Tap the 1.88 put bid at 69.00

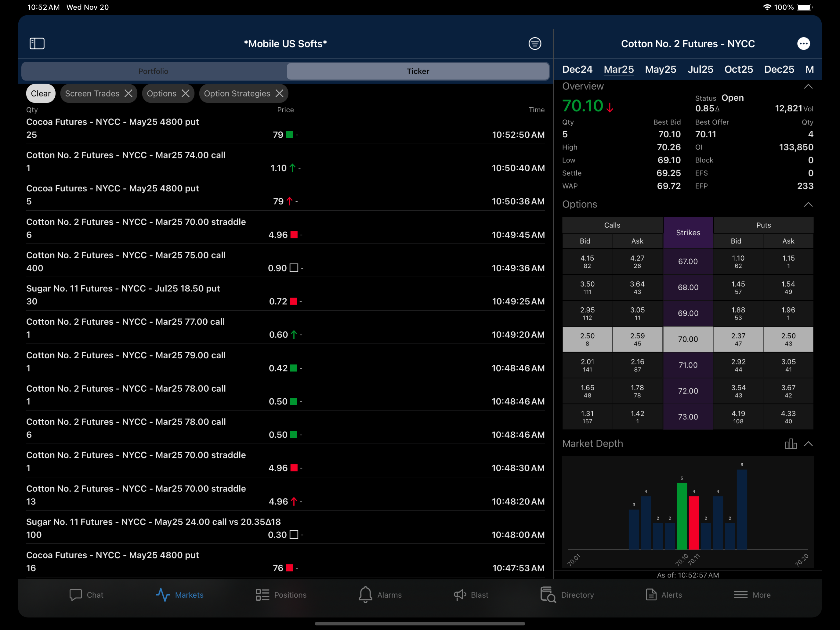pyautogui.click(x=738, y=313)
